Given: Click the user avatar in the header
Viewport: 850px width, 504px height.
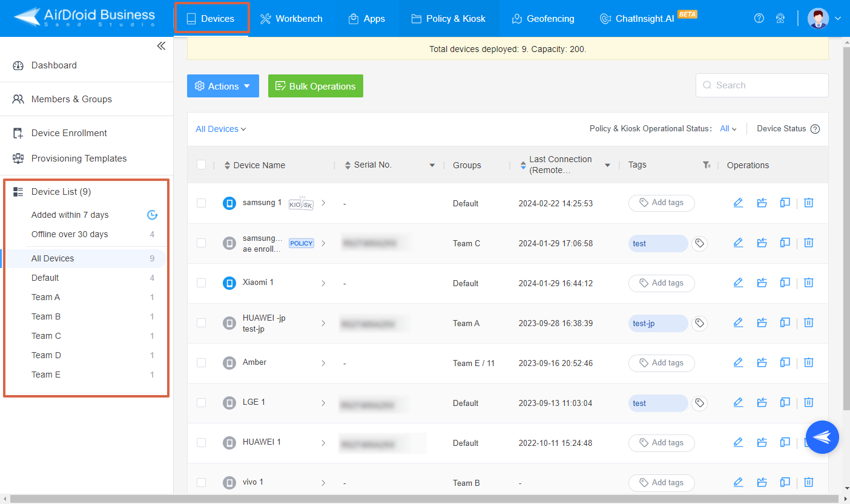Looking at the screenshot, I should [x=819, y=18].
